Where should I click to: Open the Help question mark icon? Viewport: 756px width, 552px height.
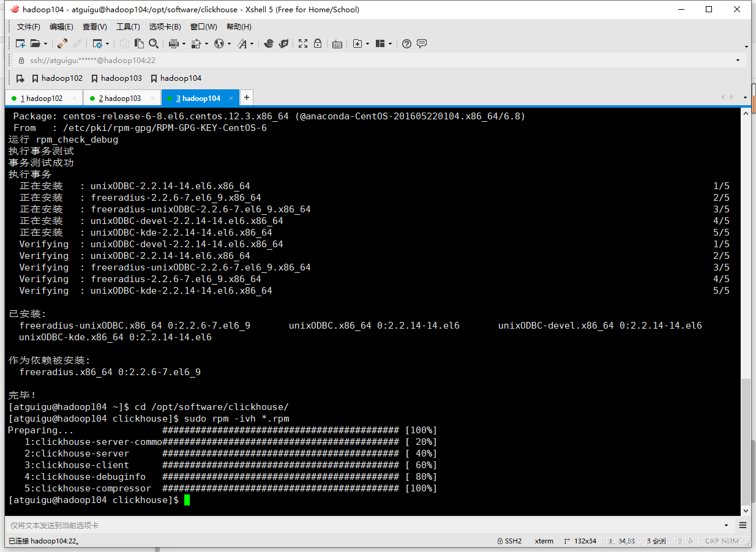(x=406, y=43)
